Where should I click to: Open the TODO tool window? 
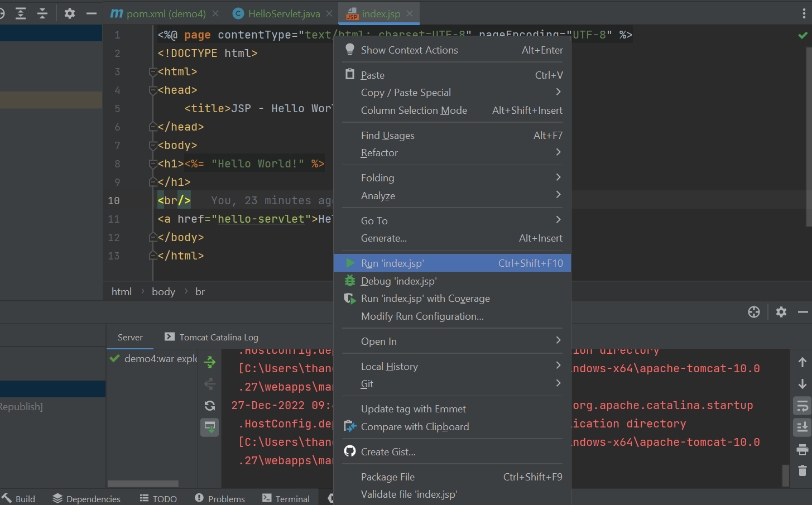click(x=158, y=498)
